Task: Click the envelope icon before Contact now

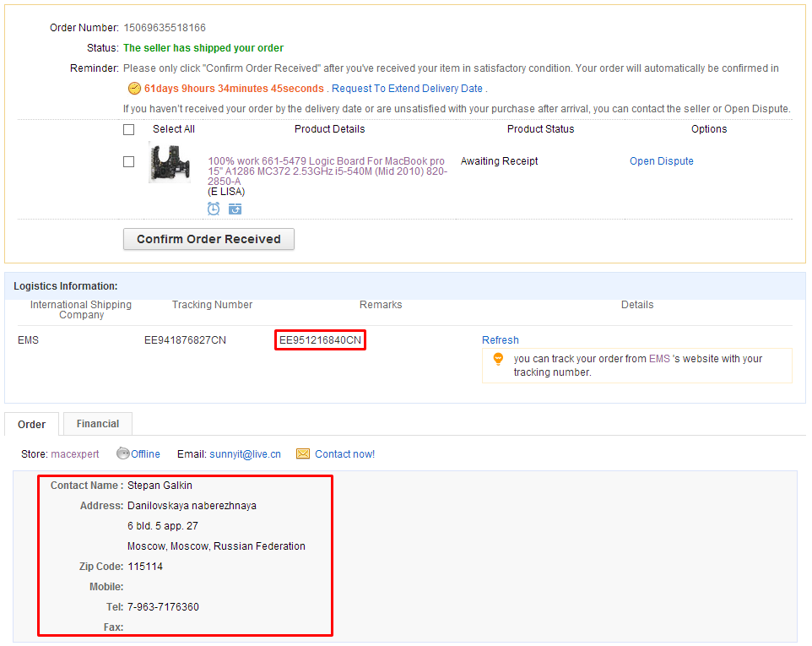Action: (303, 454)
